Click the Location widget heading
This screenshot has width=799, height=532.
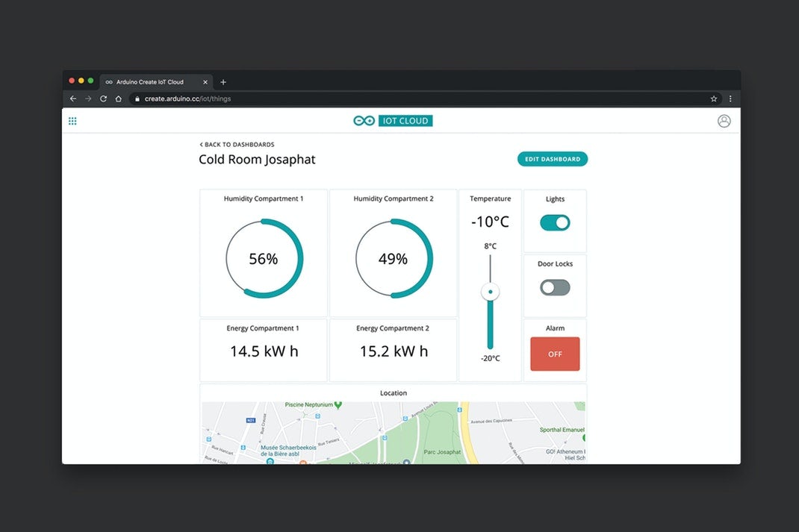pyautogui.click(x=394, y=393)
